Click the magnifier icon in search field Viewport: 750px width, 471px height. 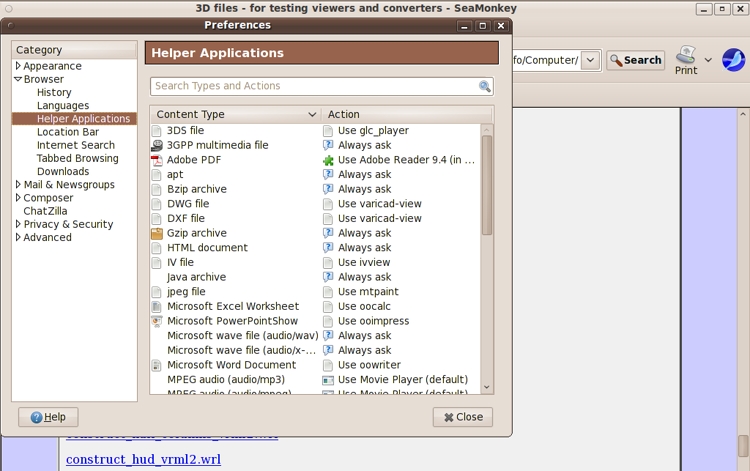[x=485, y=87]
